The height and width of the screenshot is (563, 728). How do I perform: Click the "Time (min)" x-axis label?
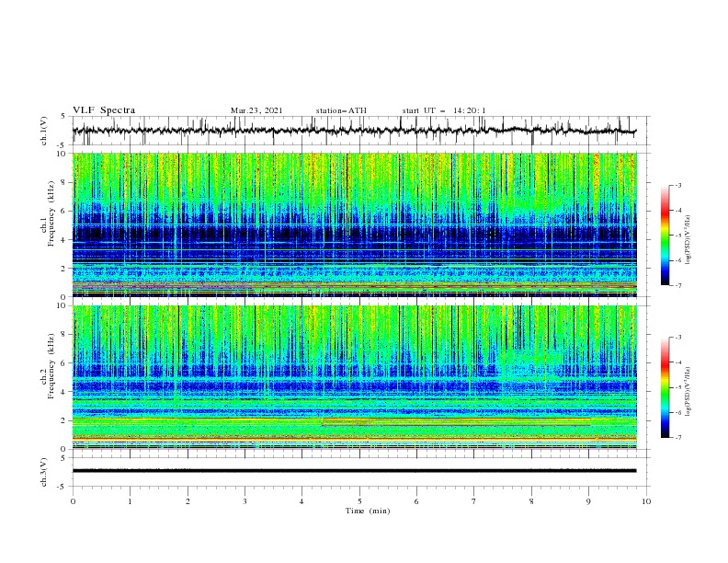(x=368, y=511)
